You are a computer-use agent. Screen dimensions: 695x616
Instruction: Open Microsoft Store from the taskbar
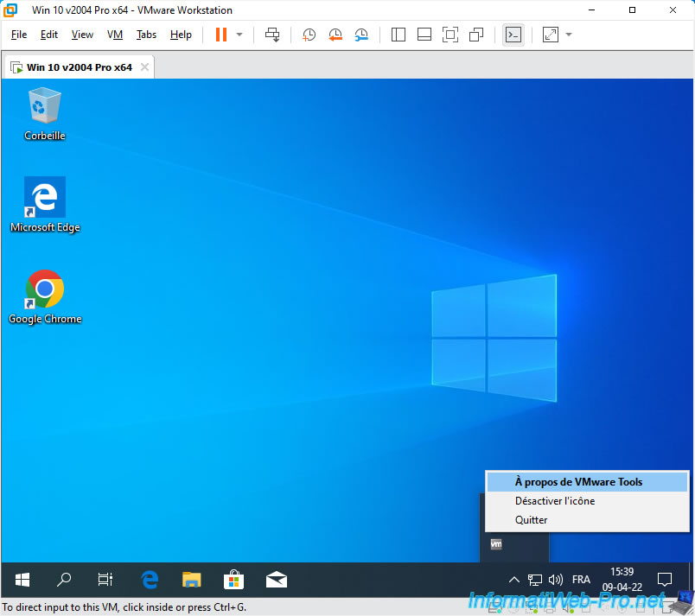233,580
